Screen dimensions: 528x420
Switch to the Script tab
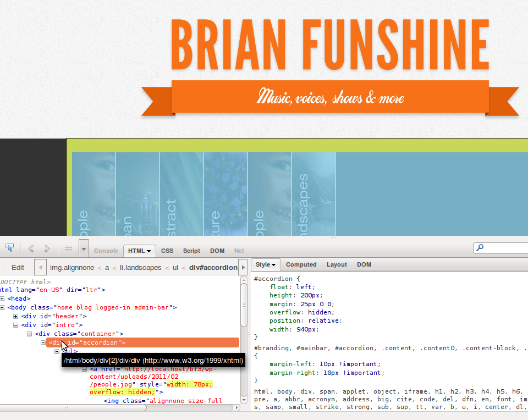coord(191,251)
